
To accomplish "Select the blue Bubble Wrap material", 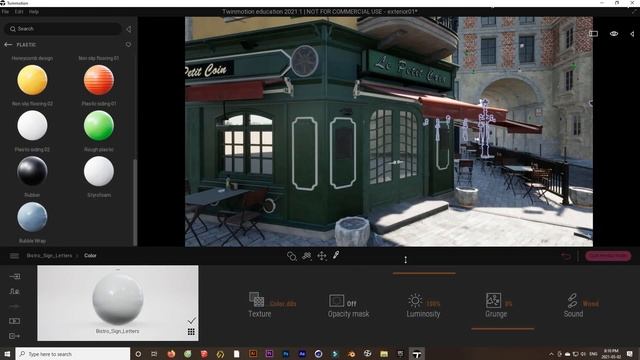I will 32,217.
